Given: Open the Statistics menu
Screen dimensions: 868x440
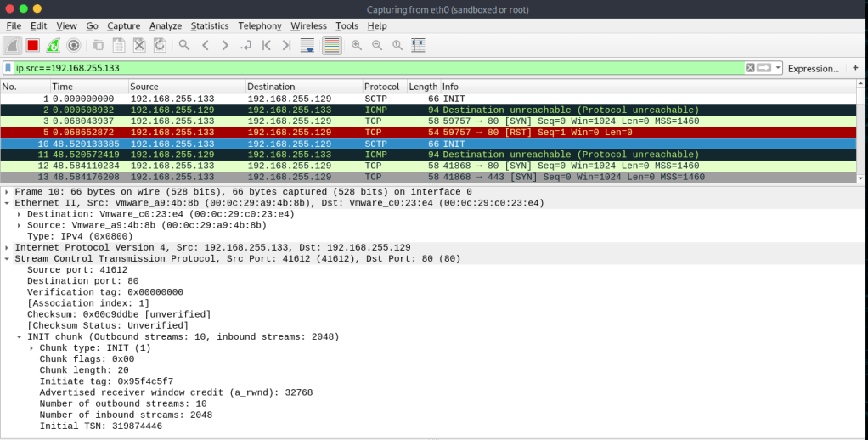Looking at the screenshot, I should point(209,26).
